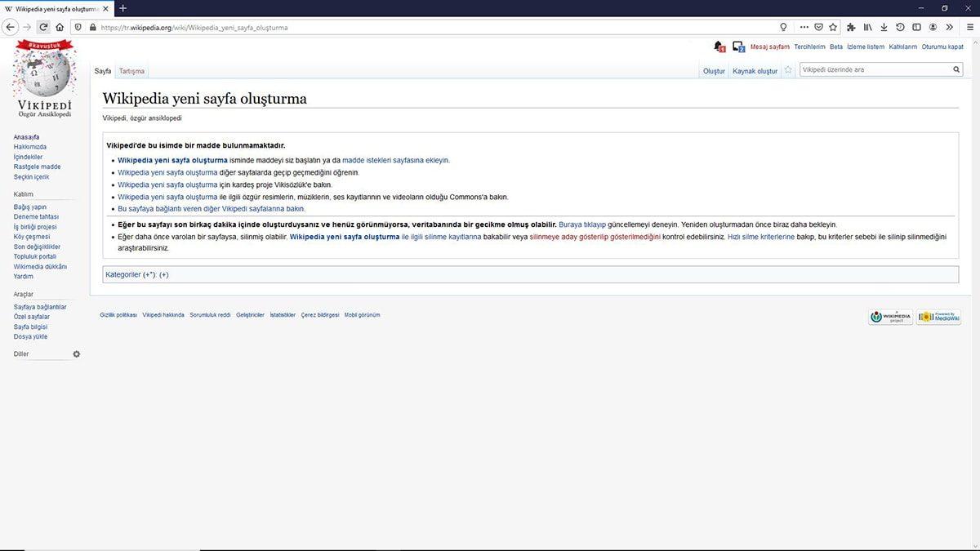Click the search magnifier in Wikipedia search bar
The image size is (980, 551).
955,69
